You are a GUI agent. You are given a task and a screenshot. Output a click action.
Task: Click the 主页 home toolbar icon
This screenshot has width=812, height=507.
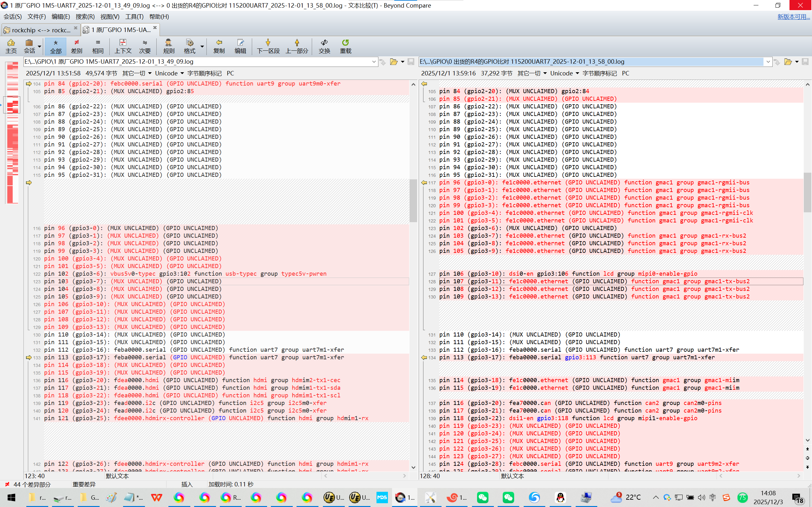coord(11,46)
